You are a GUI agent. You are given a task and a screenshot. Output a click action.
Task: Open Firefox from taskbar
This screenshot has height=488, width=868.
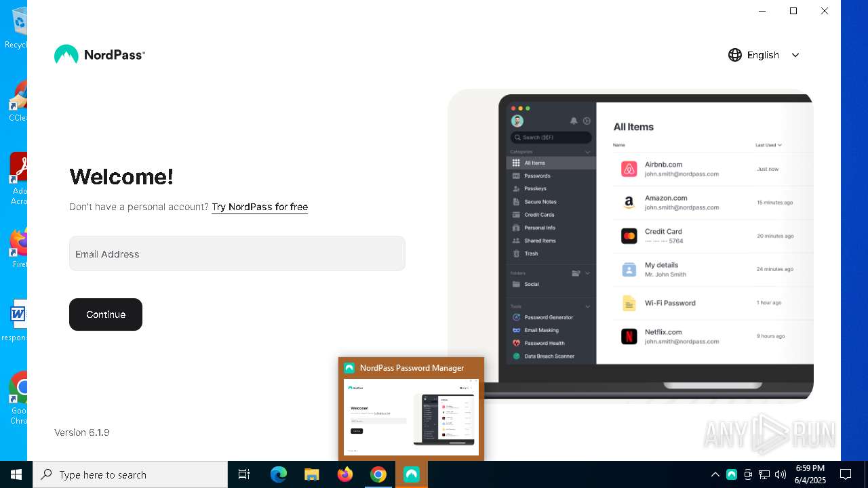click(345, 474)
